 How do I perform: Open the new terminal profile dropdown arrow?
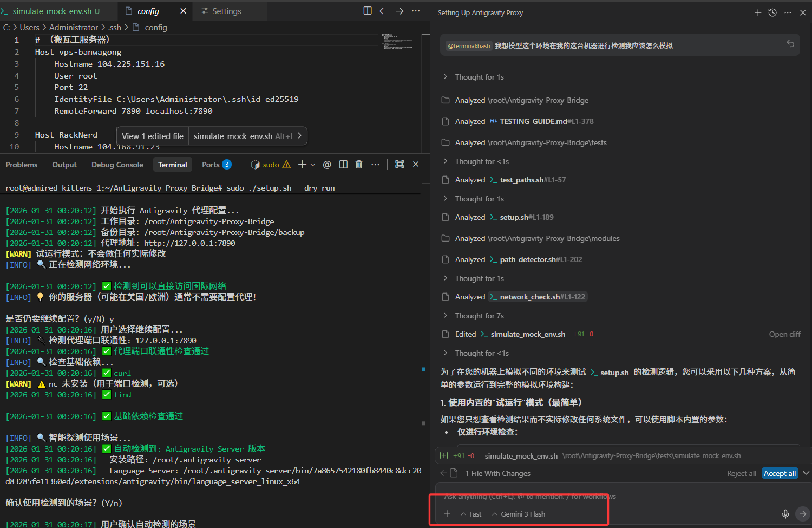click(313, 165)
